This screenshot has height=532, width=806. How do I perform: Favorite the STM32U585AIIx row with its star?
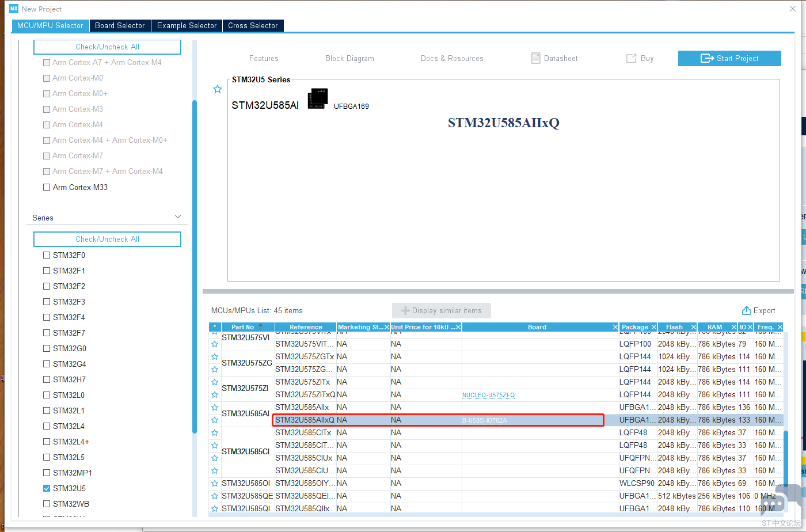point(215,407)
